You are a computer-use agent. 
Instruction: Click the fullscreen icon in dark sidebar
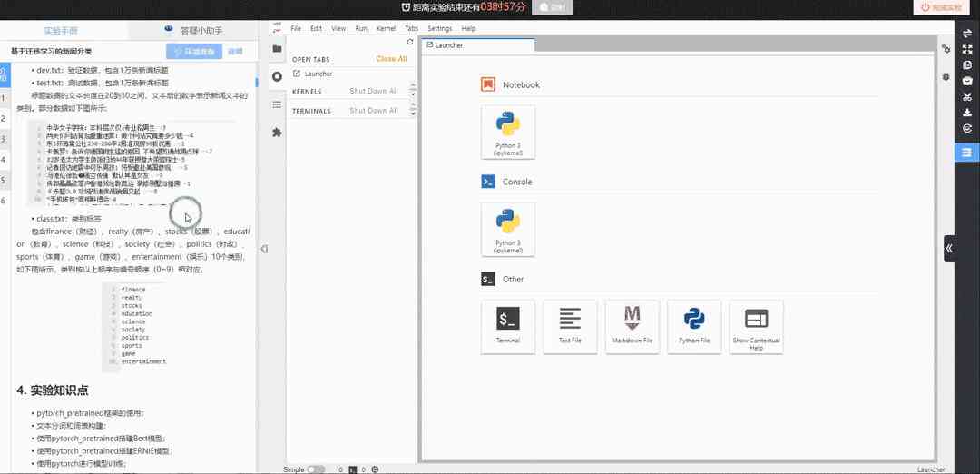point(967,49)
